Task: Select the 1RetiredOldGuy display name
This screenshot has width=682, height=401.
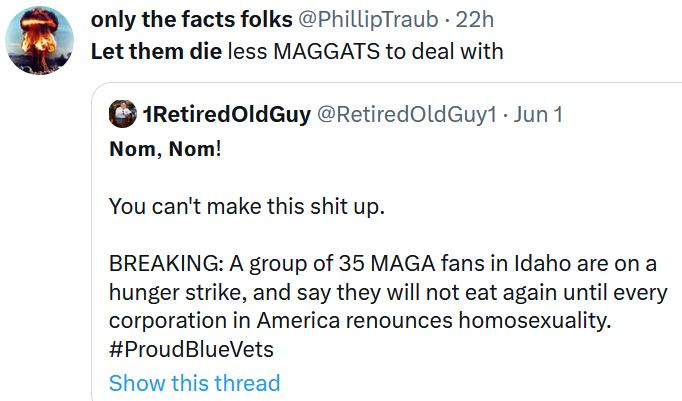Action: [226, 114]
